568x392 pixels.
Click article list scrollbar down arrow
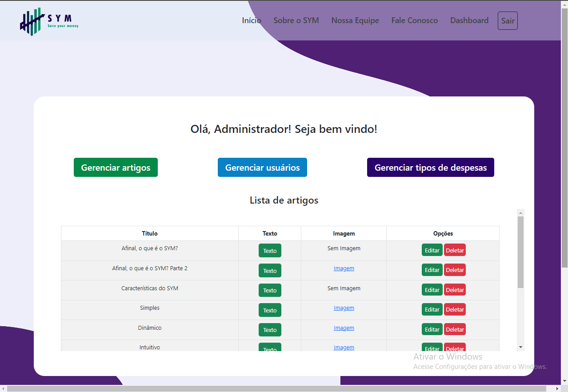[521, 347]
